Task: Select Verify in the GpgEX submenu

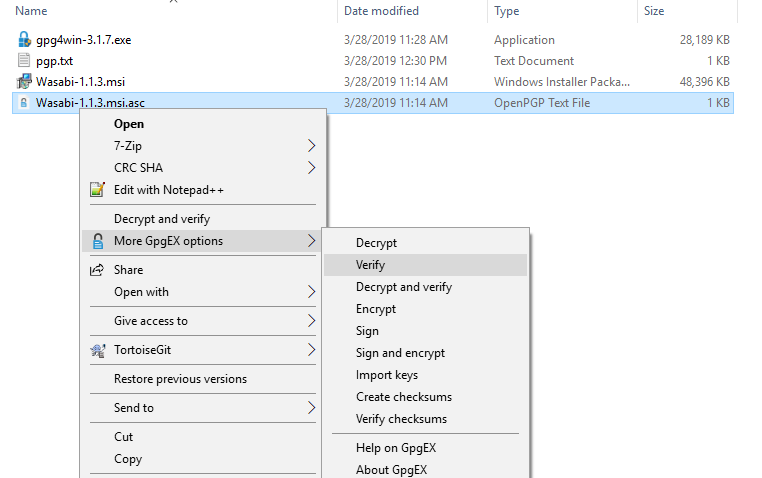Action: coord(370,265)
